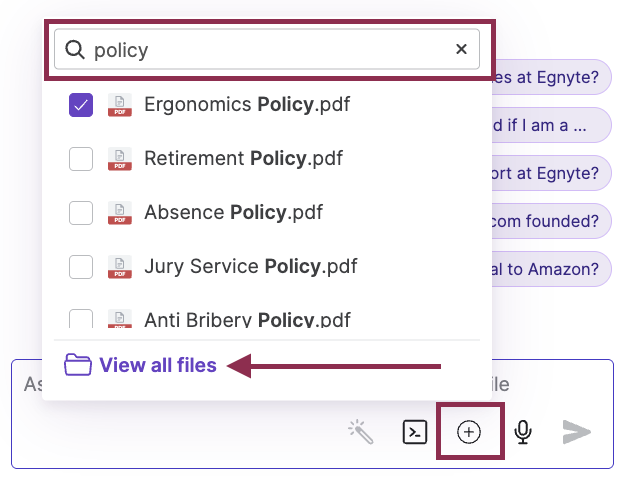Select Retirement Policy.pdf file name
632x480 pixels.
click(243, 158)
